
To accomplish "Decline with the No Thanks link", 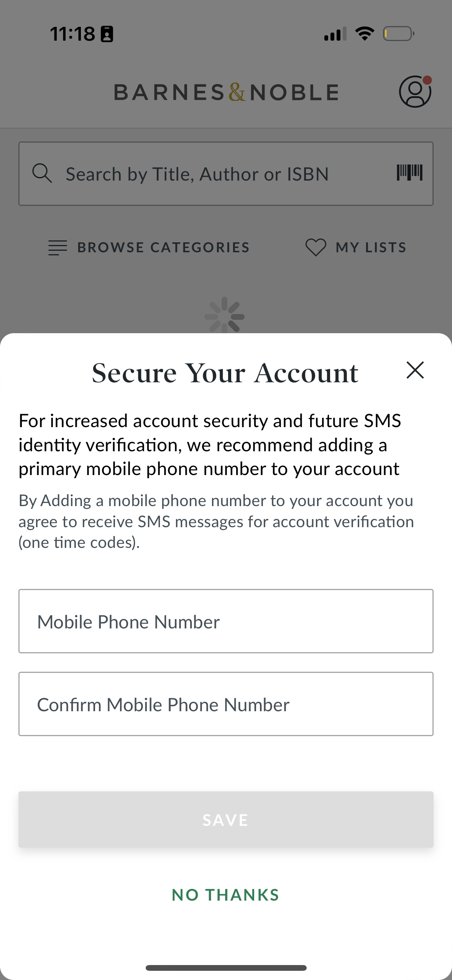I will [x=225, y=895].
